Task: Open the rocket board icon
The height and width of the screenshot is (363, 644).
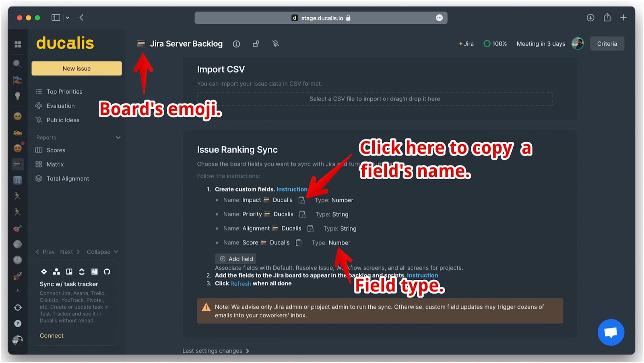Action: click(x=17, y=276)
